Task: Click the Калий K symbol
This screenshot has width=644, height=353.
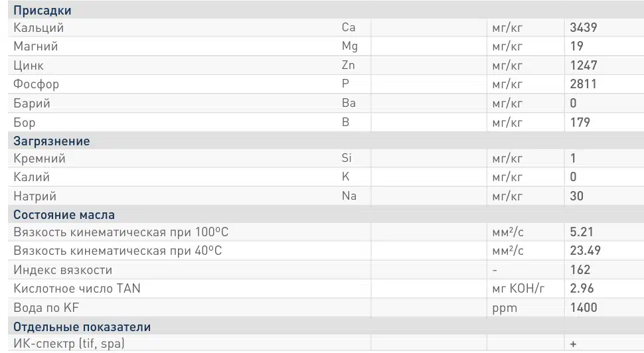Action: [345, 176]
